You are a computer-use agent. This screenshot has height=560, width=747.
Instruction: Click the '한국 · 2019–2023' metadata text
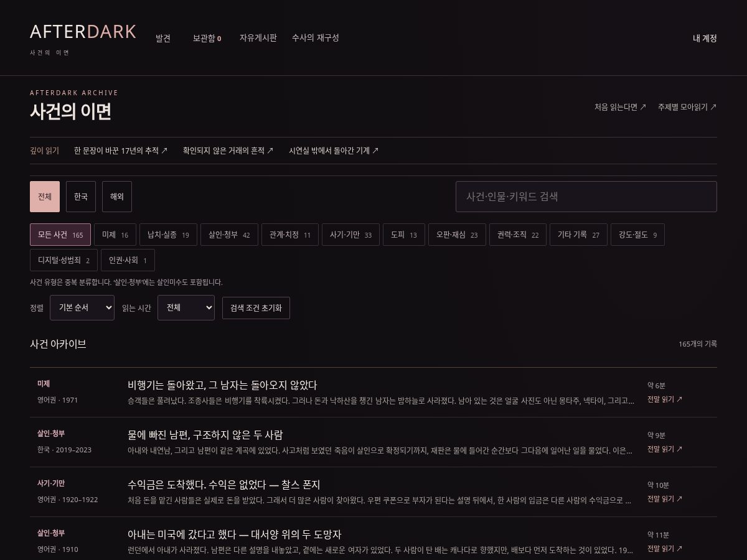[x=64, y=450]
